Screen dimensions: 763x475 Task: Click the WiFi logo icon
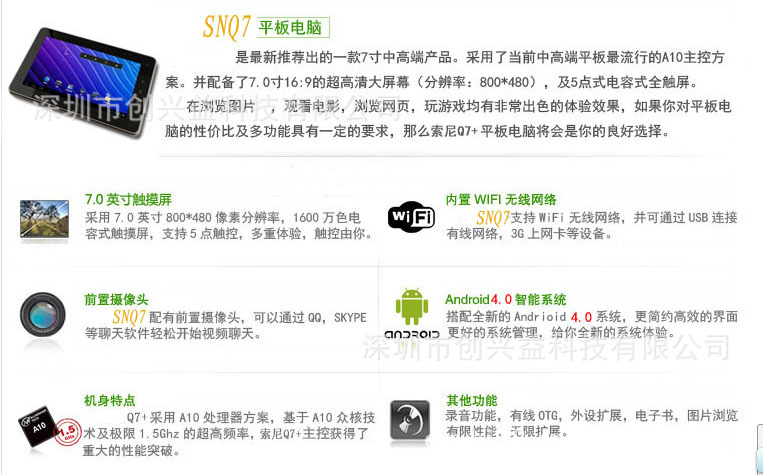pos(411,217)
